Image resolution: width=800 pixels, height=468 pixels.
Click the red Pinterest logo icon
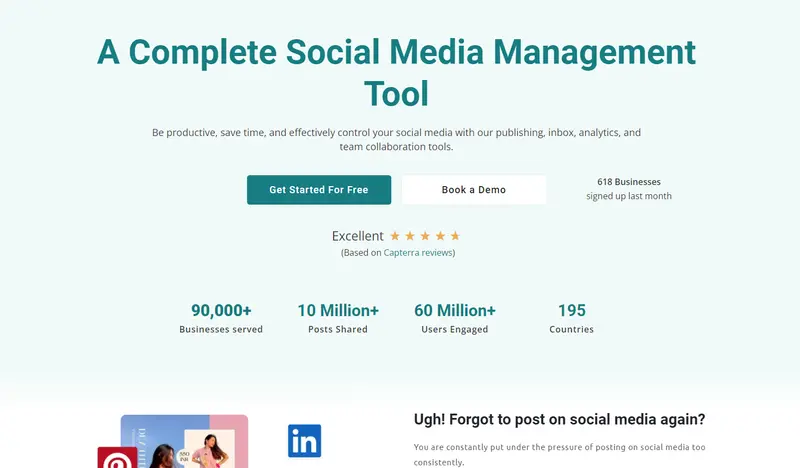coord(117,458)
